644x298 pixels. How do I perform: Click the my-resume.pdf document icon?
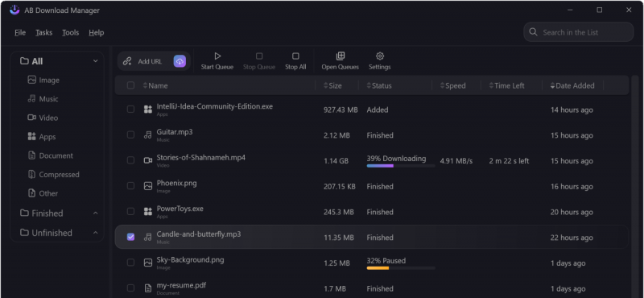coord(147,288)
